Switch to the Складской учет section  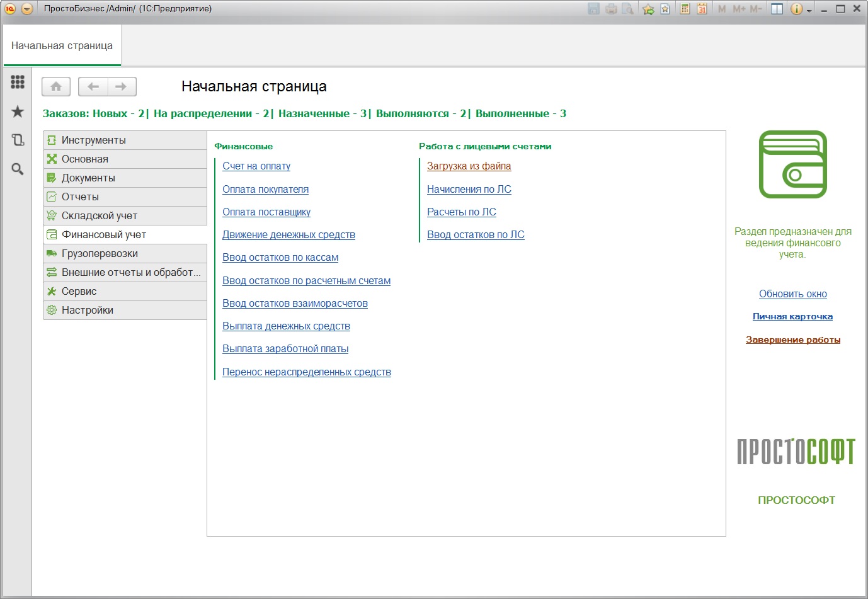coord(100,216)
